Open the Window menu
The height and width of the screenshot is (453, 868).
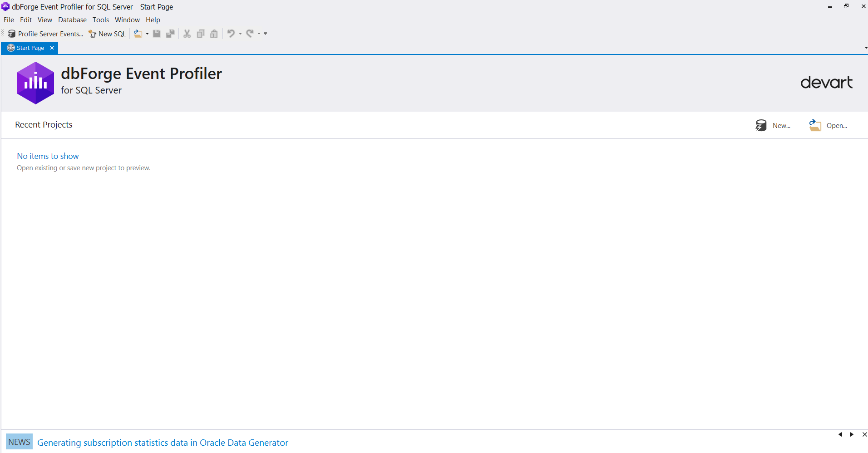pyautogui.click(x=127, y=20)
